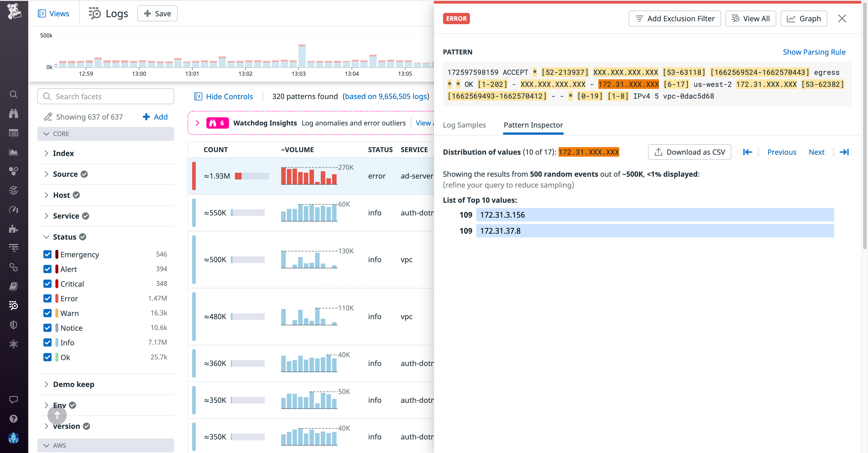868x453 pixels.
Task: Open the Integrations honeycomb icon
Action: coord(14,171)
